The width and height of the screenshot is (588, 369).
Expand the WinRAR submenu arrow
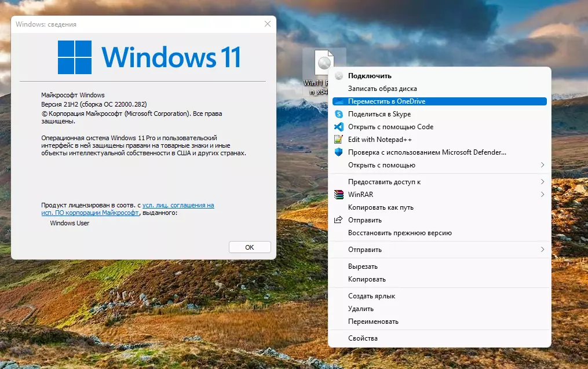[x=542, y=194]
